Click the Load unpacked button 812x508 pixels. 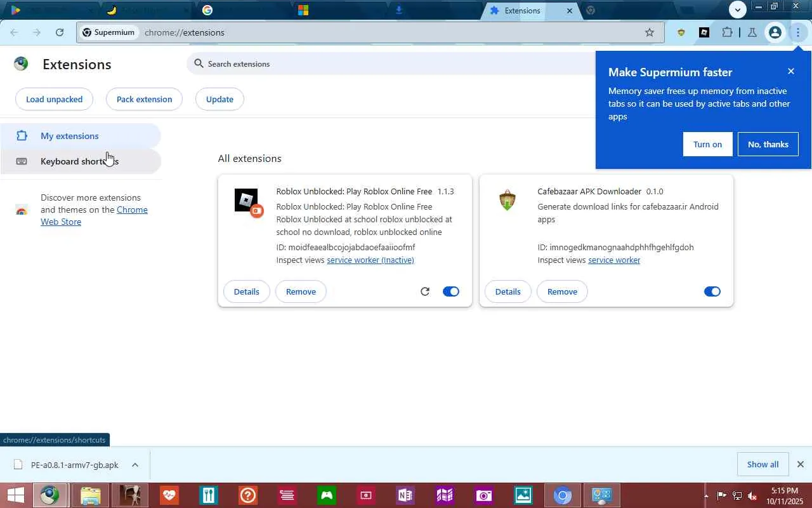point(54,99)
